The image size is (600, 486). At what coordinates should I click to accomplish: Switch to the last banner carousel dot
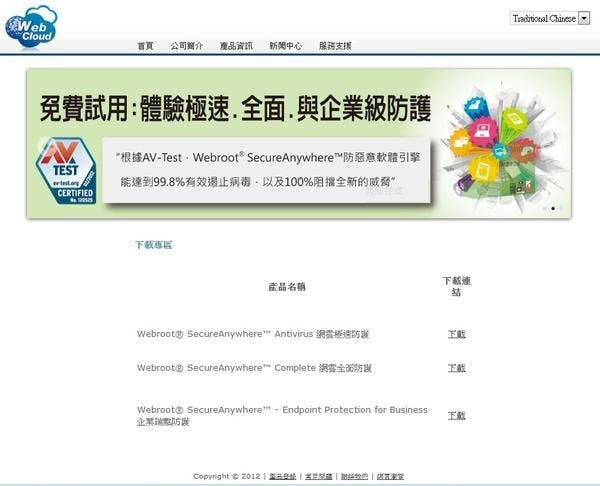[561, 209]
